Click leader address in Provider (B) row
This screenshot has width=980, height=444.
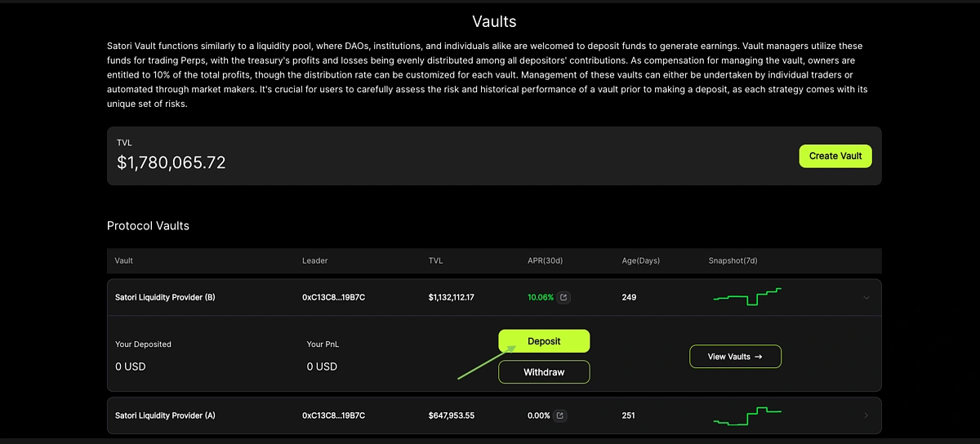coord(333,298)
